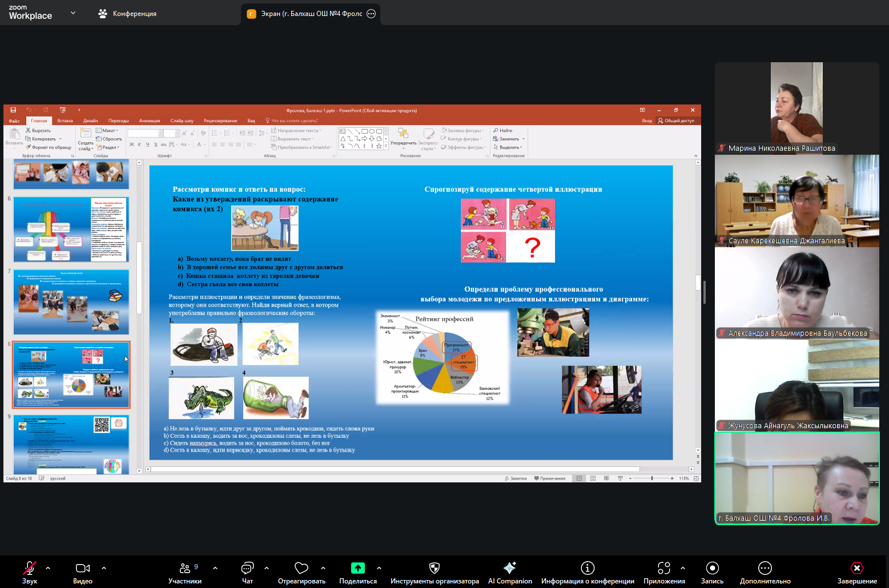Open the Apps panel
The height and width of the screenshot is (588, 889).
[664, 568]
